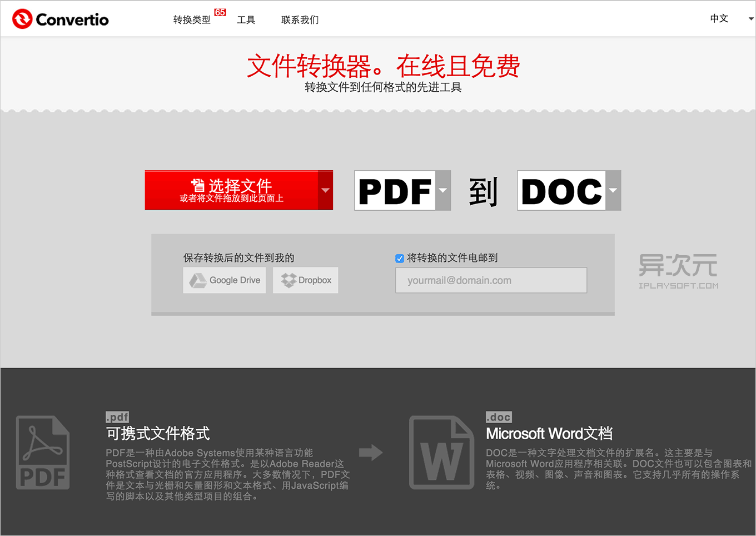
Task: Expand the file source options arrow on 选择文件
Action: coord(325,190)
